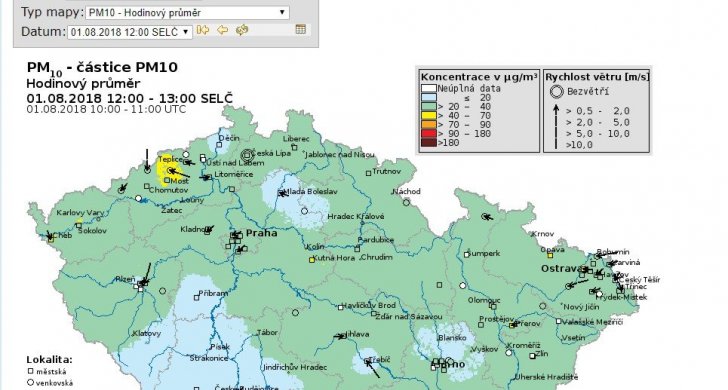Click the red > 90 – 180 legend swatch

[429, 134]
